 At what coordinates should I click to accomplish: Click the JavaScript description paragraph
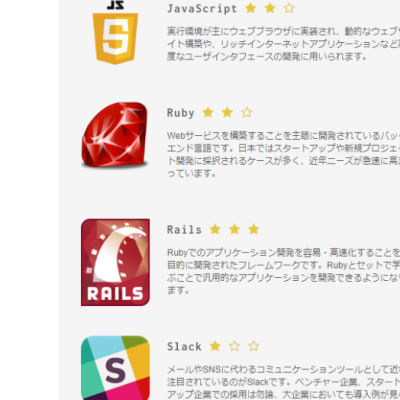point(283,44)
